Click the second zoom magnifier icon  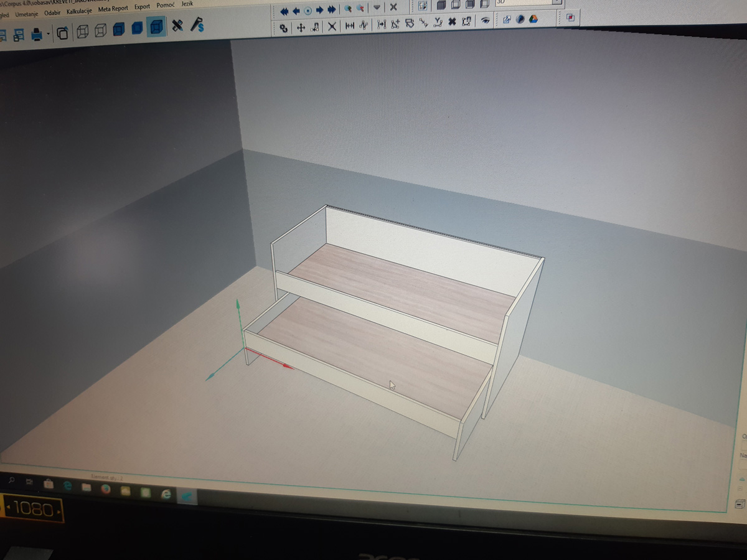(x=360, y=9)
